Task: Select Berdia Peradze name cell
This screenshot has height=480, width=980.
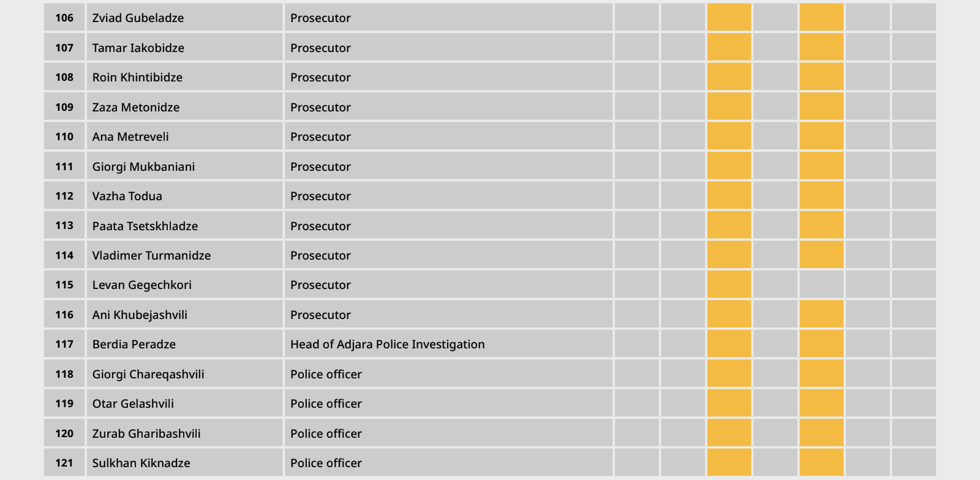Action: tap(184, 343)
